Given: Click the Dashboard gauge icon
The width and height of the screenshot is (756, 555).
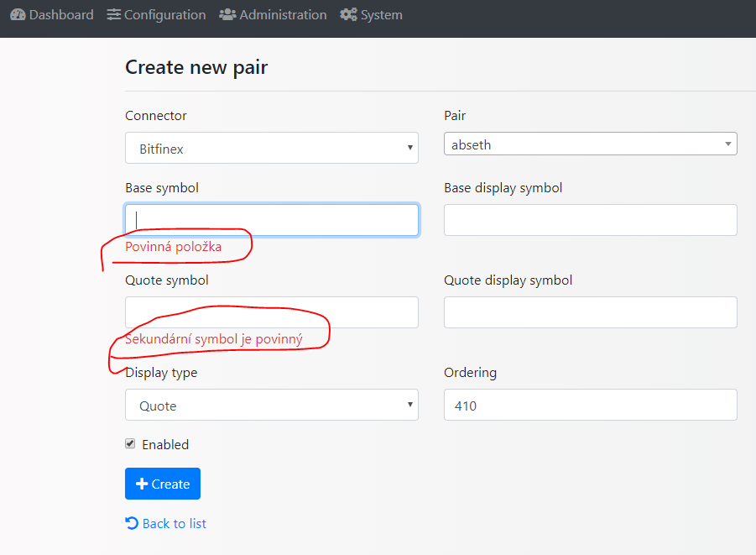Looking at the screenshot, I should (18, 14).
